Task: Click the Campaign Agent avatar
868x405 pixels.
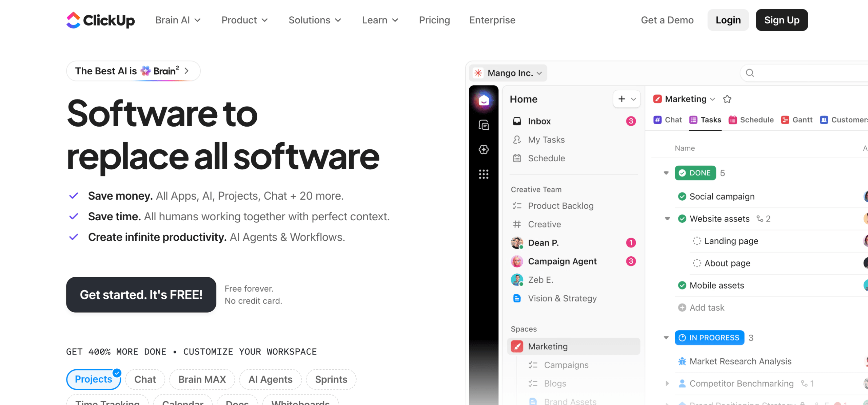Action: pyautogui.click(x=517, y=261)
